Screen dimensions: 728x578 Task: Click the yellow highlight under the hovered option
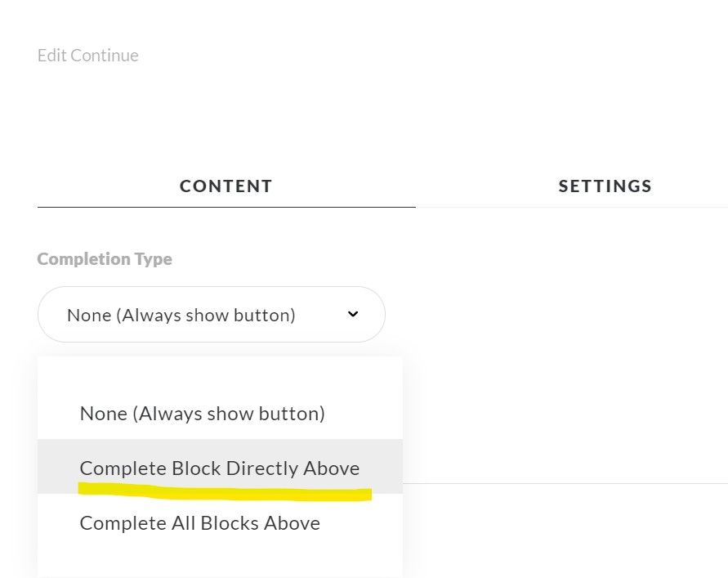click(225, 492)
